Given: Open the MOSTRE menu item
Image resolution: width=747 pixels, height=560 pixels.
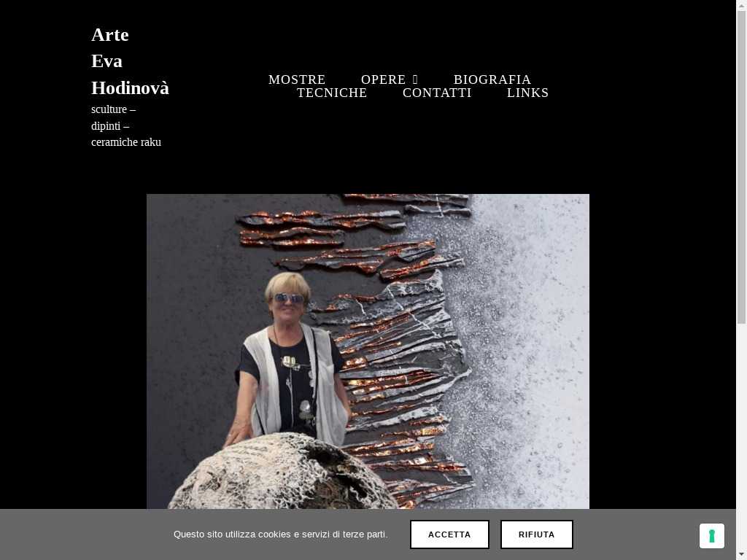Looking at the screenshot, I should pos(297,79).
